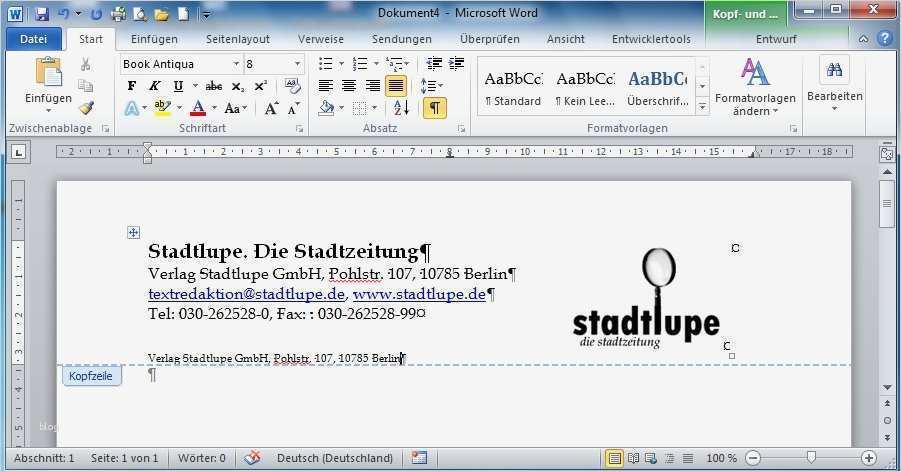Click the font color red A
Screen dimensions: 901x472
pos(198,108)
